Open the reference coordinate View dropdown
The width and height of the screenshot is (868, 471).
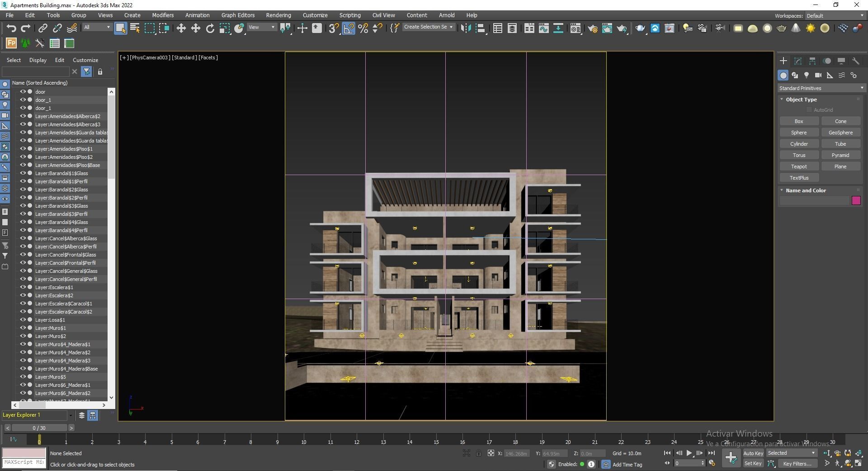point(262,27)
